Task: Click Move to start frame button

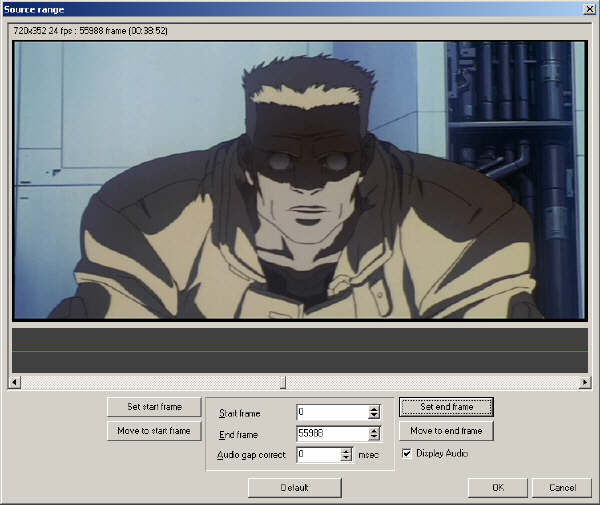Action: click(154, 431)
